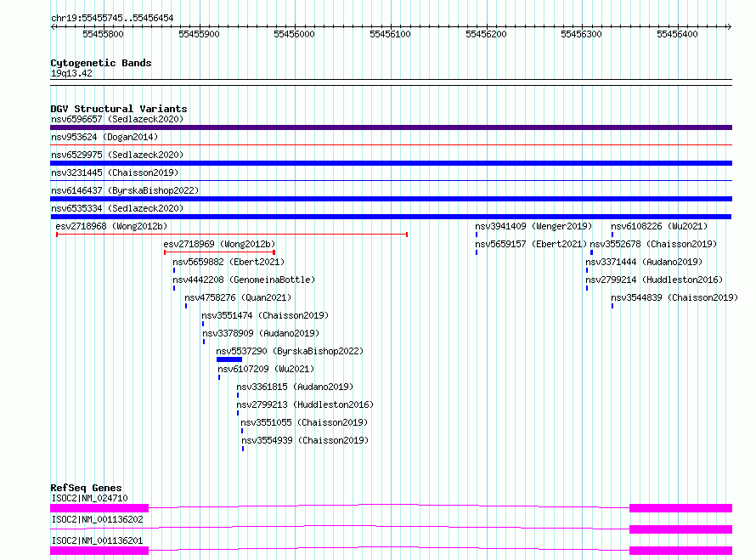Click the thin red nsv953624 variant line
The image size is (756, 560).
[391, 144]
